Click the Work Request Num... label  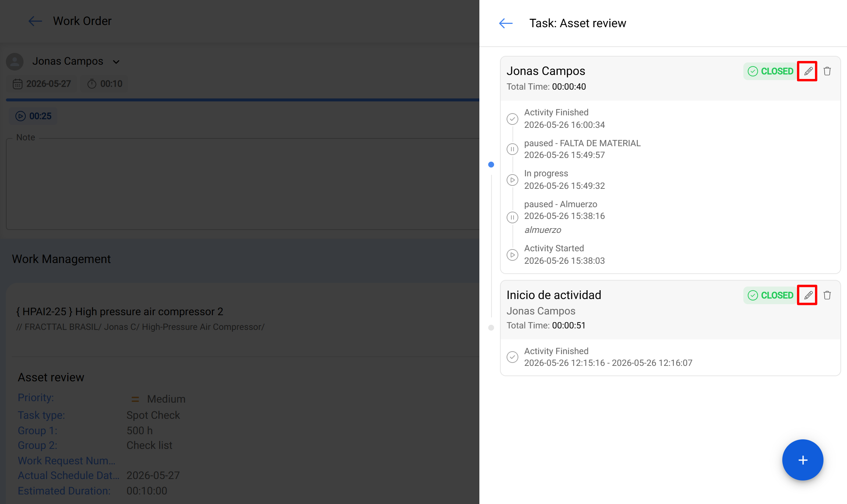coord(67,461)
